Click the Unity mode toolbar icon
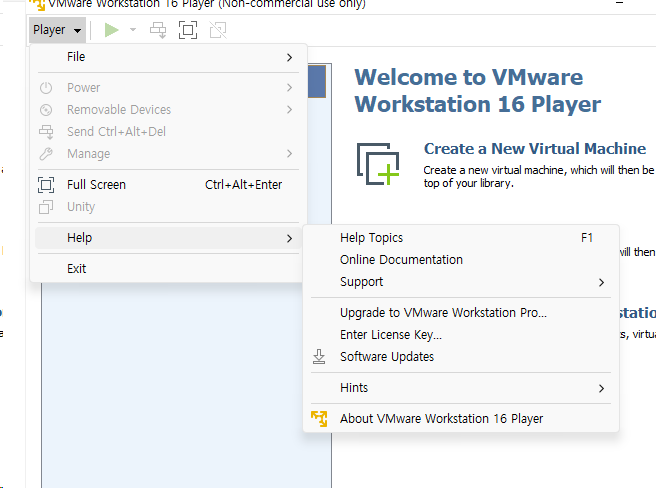This screenshot has width=656, height=488. tap(218, 30)
